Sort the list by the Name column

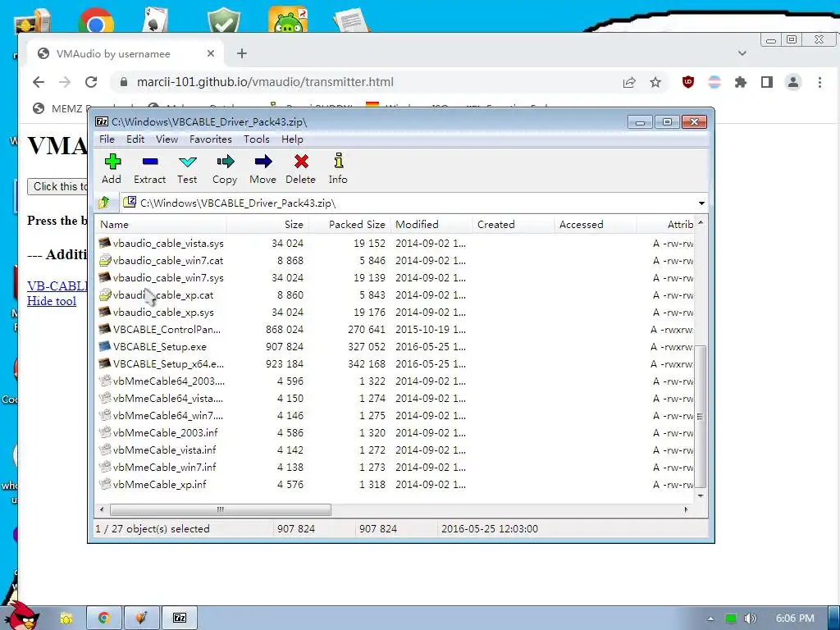pos(161,225)
